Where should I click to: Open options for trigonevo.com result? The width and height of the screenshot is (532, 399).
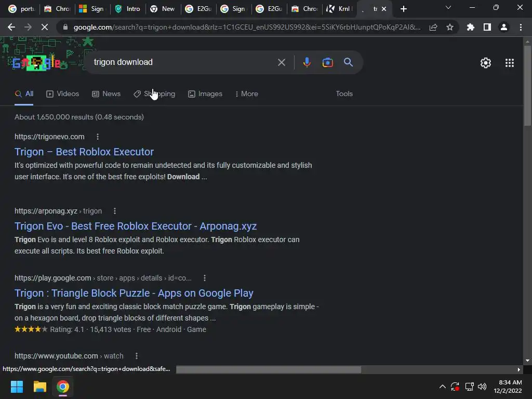tap(98, 137)
